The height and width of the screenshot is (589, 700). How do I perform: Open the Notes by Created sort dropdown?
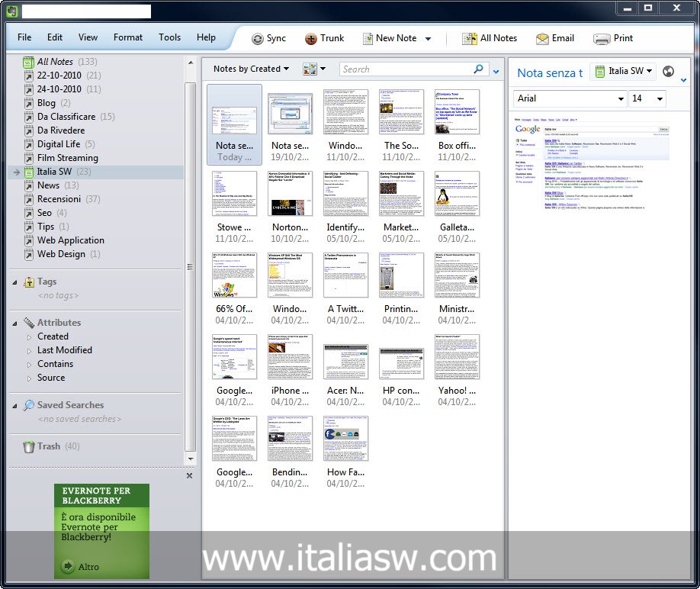[251, 69]
